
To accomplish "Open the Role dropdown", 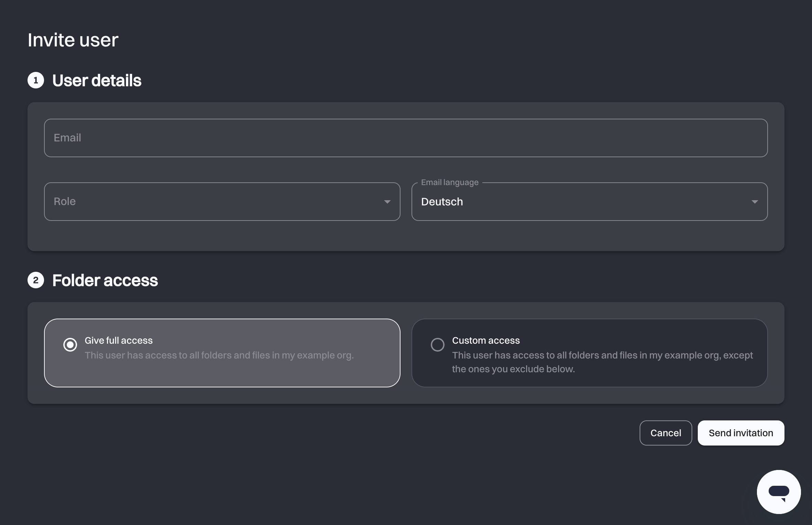I will tap(222, 202).
